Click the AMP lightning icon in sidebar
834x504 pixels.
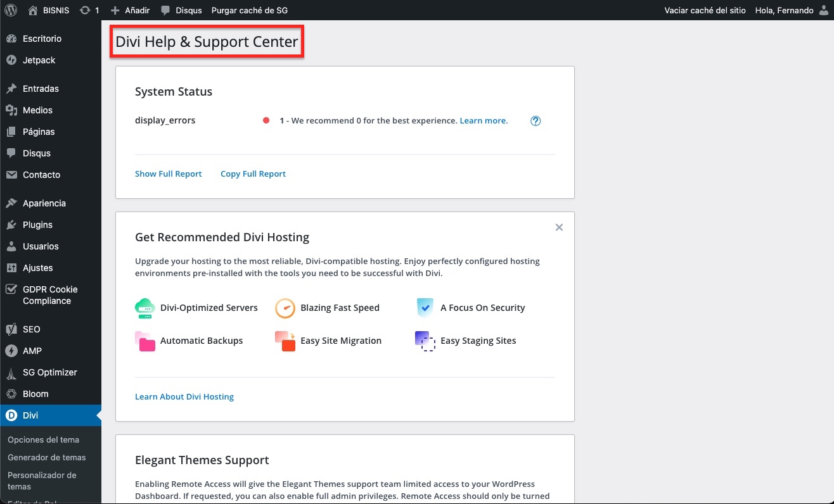(11, 351)
